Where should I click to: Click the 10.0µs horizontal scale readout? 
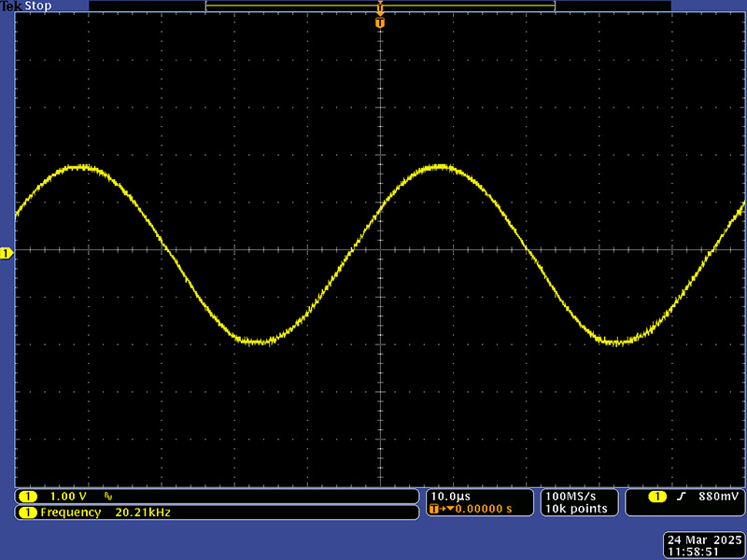pyautogui.click(x=451, y=496)
